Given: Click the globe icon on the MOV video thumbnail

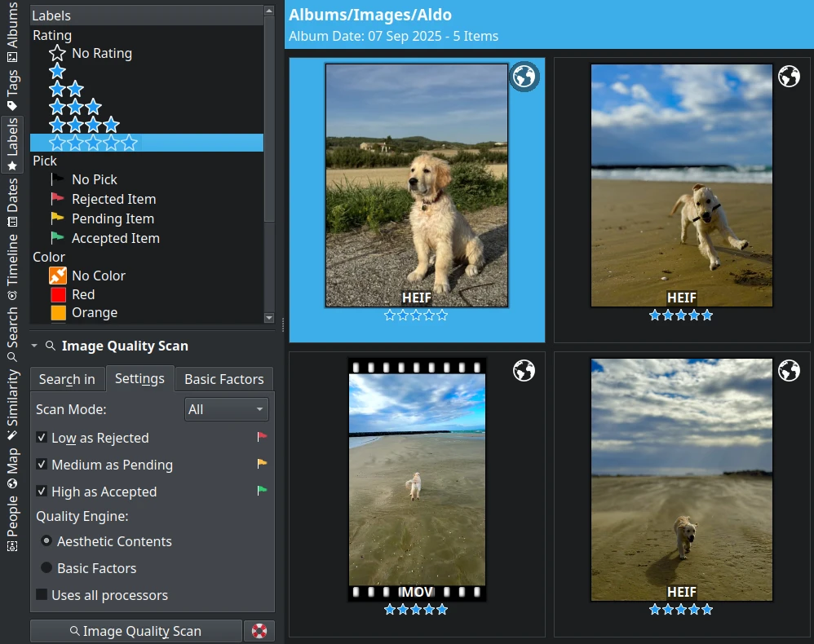Looking at the screenshot, I should click(524, 371).
